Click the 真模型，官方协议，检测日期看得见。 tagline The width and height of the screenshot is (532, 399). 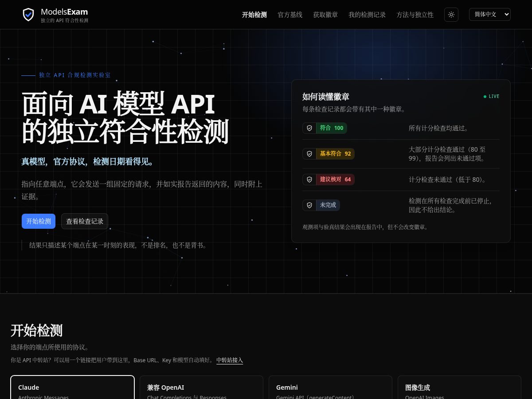click(89, 162)
